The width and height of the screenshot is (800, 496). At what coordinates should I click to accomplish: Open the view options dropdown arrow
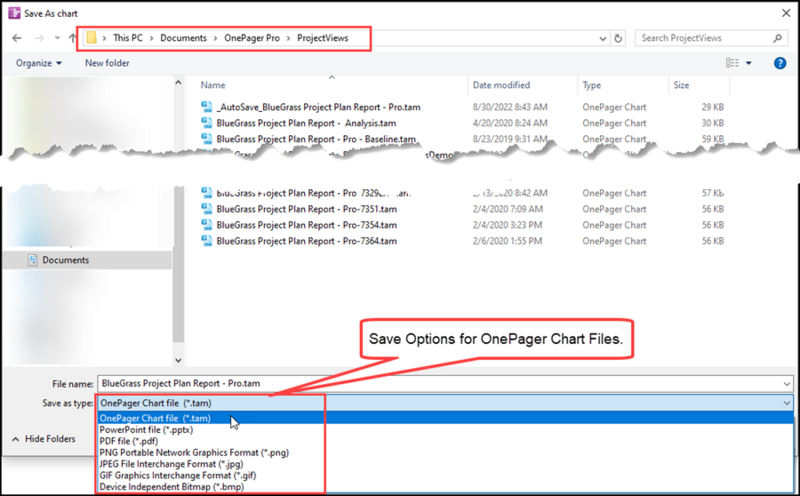748,63
